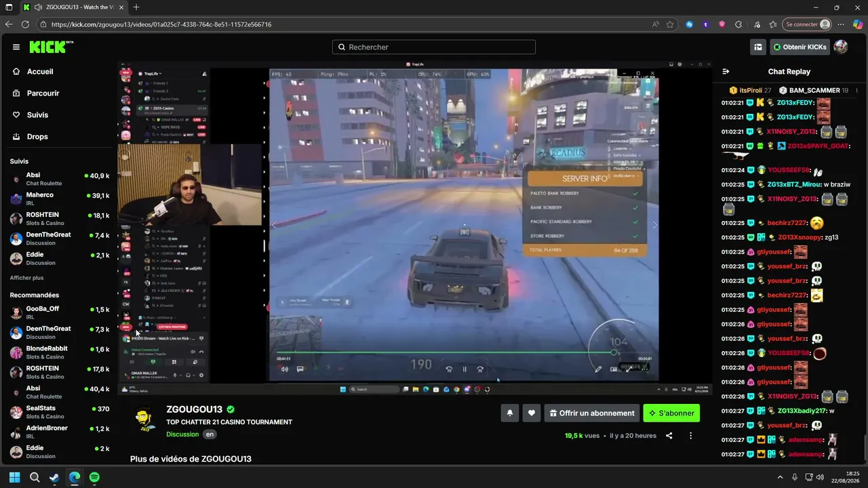Viewport: 868px width, 488px height.
Task: Open the pink shield 'U' extension
Action: tap(722, 24)
